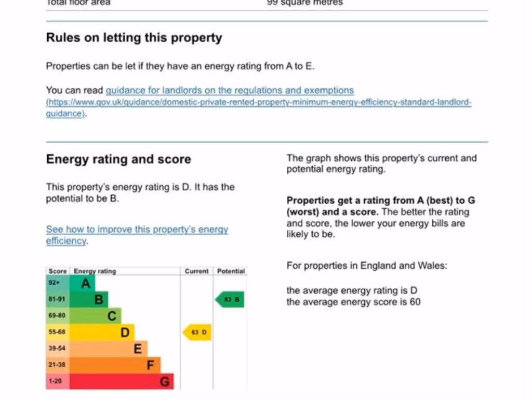The width and height of the screenshot is (532, 399).
Task: Click 'the average energy score is 60' text
Action: point(353,302)
